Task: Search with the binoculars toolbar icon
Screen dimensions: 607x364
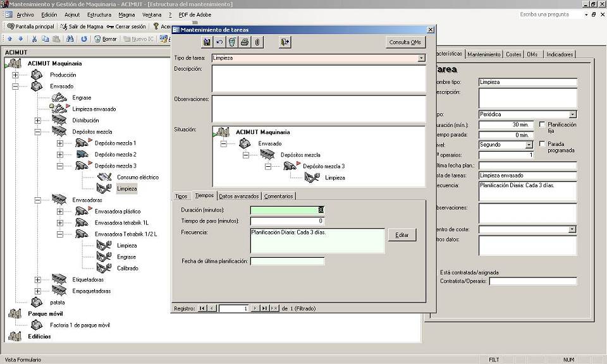Action: coord(70,39)
